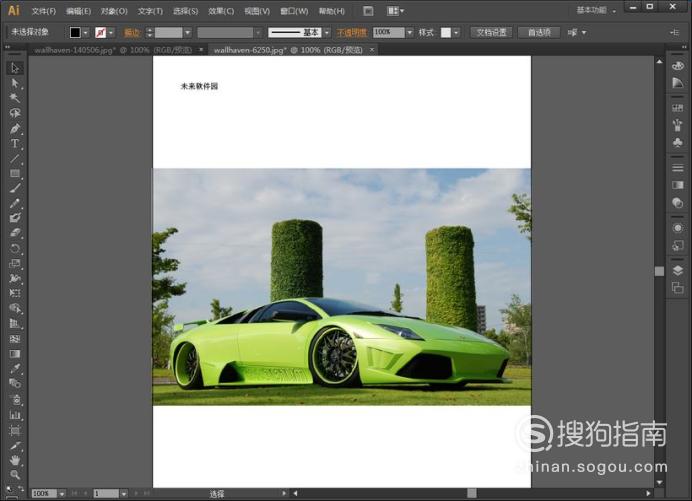Open the 基本 brush definition dropdown

point(327,33)
